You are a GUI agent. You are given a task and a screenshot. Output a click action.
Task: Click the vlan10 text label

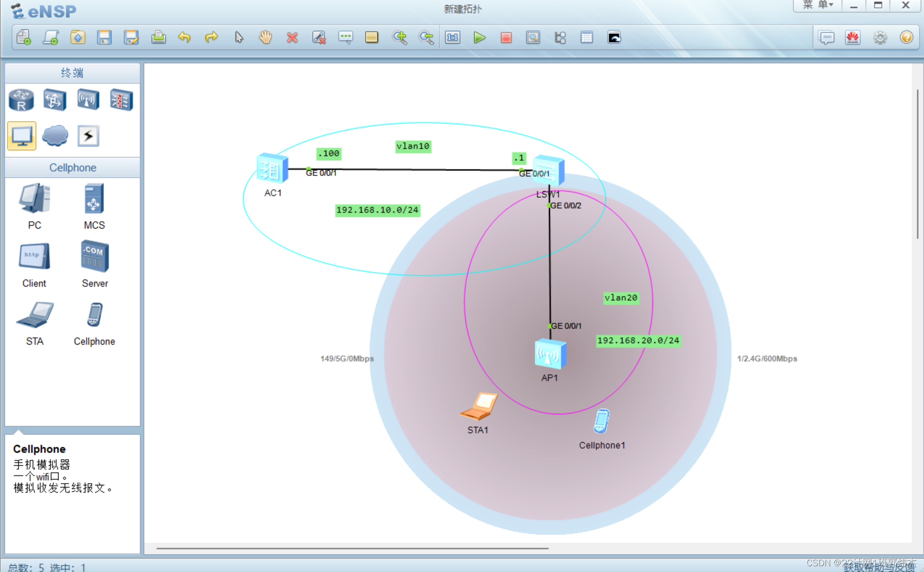[x=413, y=147]
